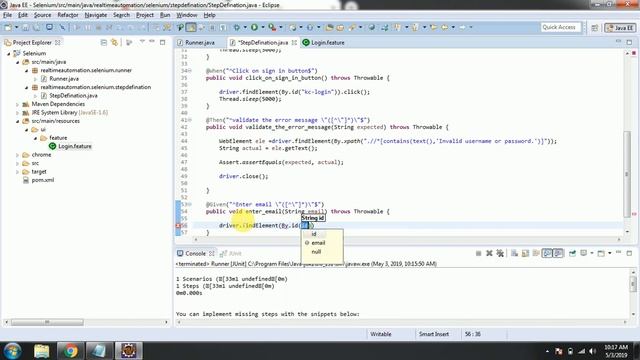Click Link with Editor icon in Project Explorer
This screenshot has width=640, height=360.
click(114, 42)
